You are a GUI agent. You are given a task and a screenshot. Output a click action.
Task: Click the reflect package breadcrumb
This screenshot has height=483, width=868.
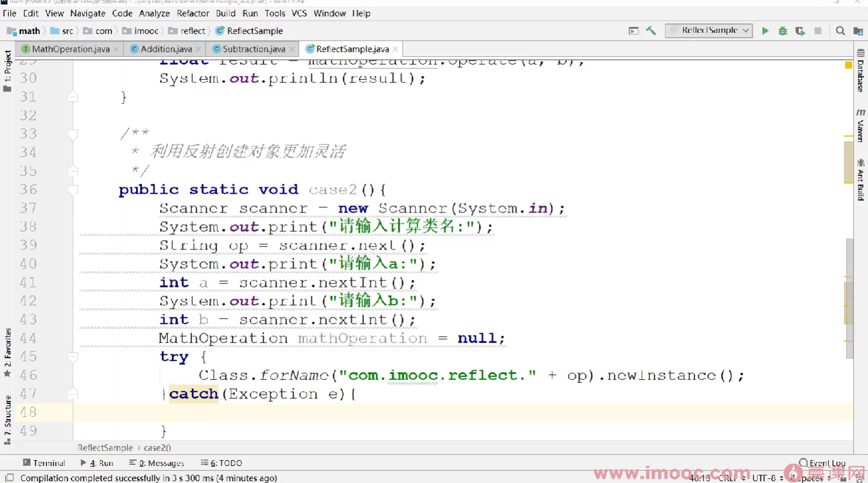coord(187,31)
